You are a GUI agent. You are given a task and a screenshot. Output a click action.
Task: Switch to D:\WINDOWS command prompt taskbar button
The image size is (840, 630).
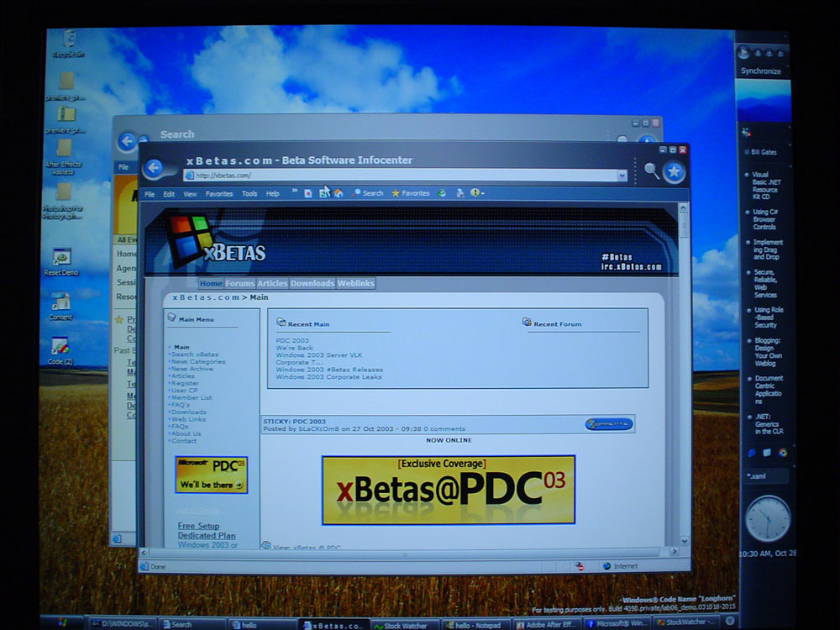122,623
